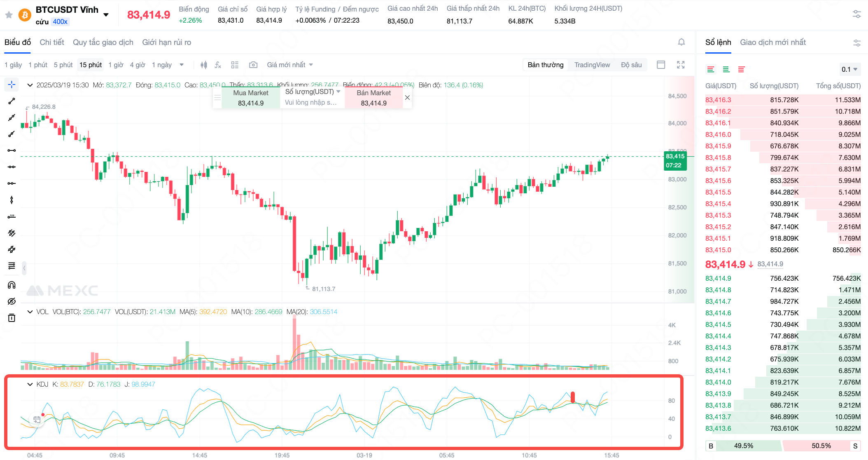The width and height of the screenshot is (868, 460).
Task: Click the ask price 83,415.0
Action: pyautogui.click(x=718, y=250)
